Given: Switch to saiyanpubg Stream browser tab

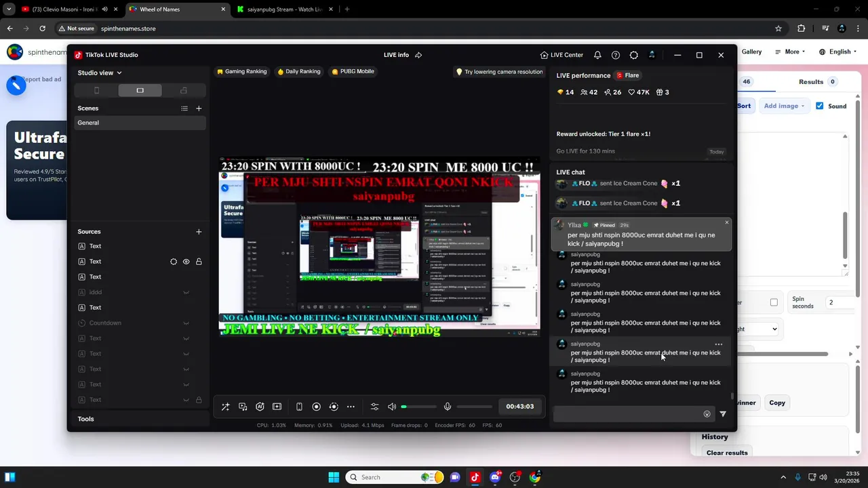Looking at the screenshot, I should (x=283, y=9).
